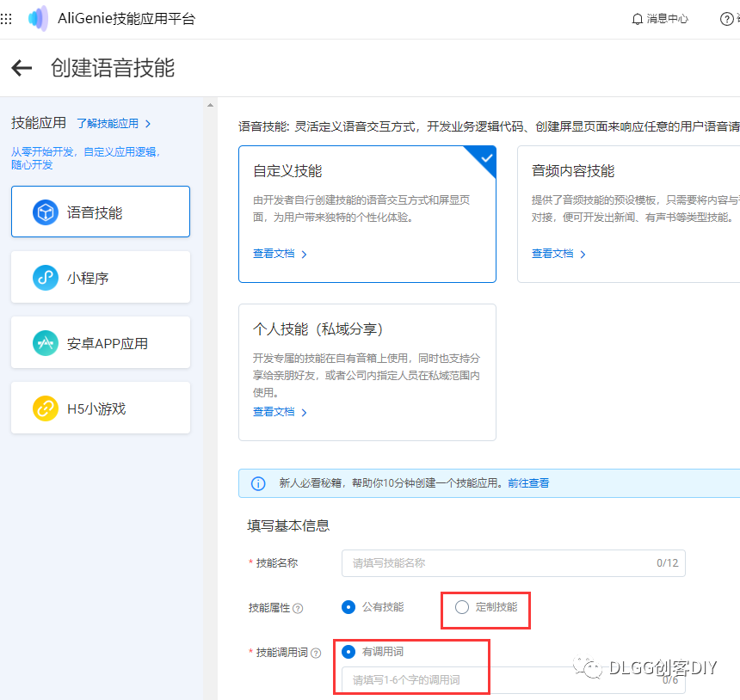Image resolution: width=740 pixels, height=700 pixels.
Task: Click the 创建语音技能 page title
Action: coord(113,68)
